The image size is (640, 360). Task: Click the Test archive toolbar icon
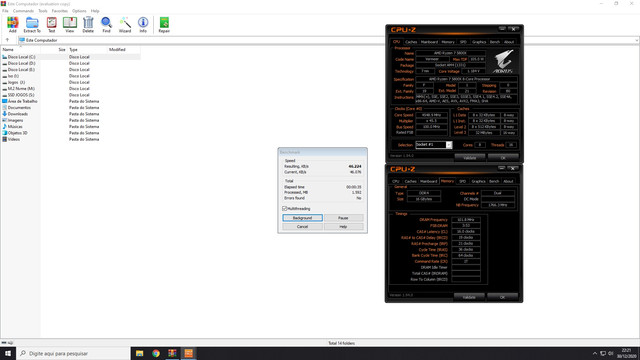coord(51,23)
